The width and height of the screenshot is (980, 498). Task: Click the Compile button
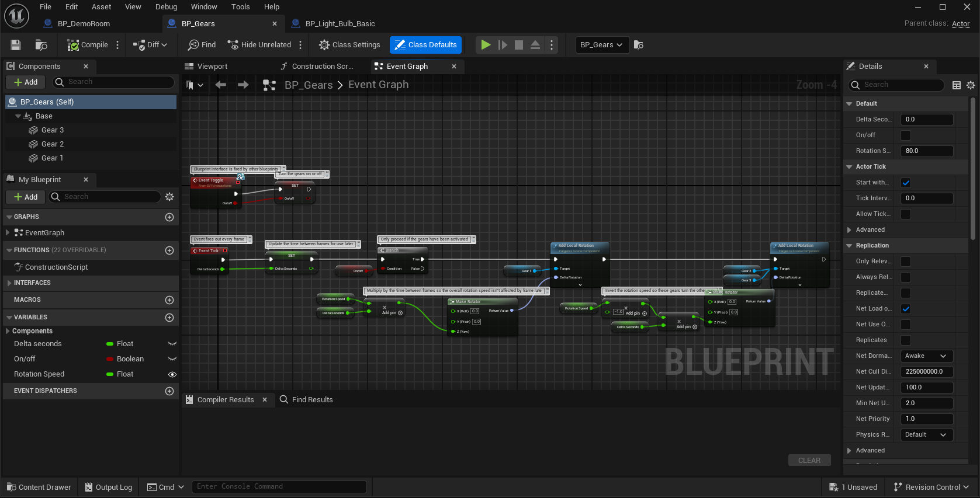88,45
